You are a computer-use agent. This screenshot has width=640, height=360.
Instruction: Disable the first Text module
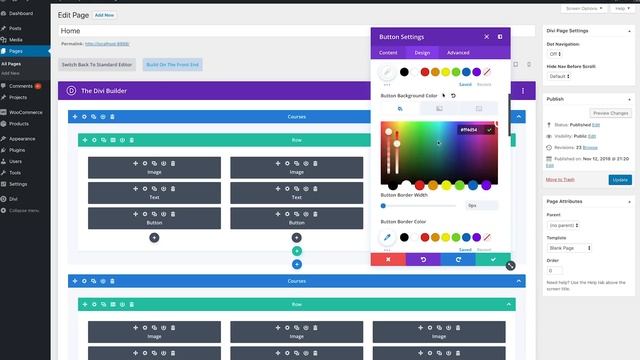(164, 189)
